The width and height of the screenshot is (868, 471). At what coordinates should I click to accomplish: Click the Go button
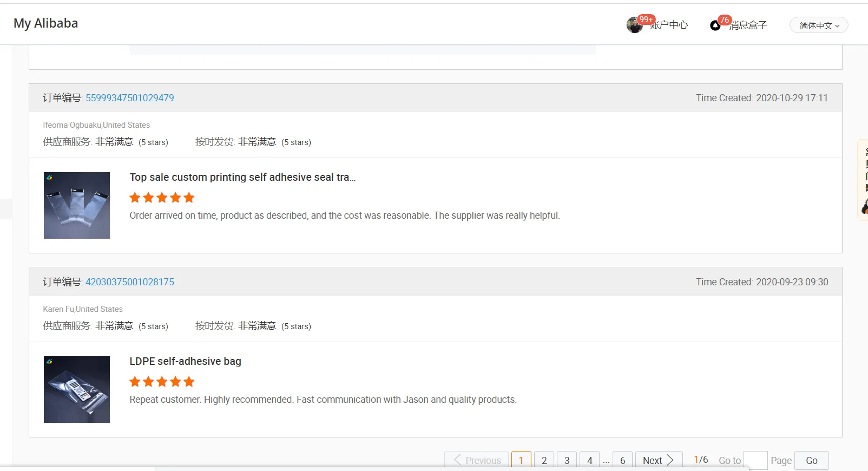coord(812,460)
